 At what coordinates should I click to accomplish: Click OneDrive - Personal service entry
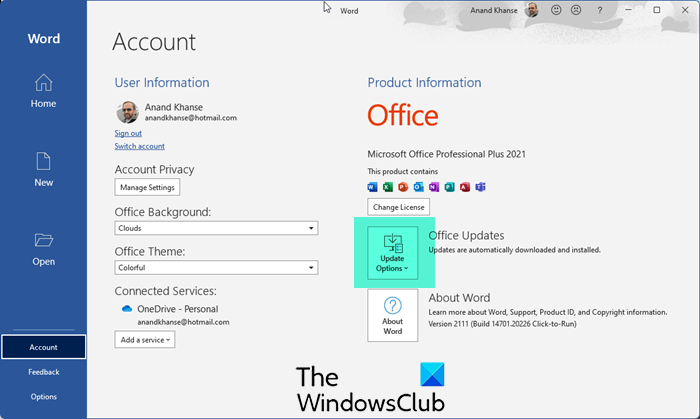click(x=178, y=309)
